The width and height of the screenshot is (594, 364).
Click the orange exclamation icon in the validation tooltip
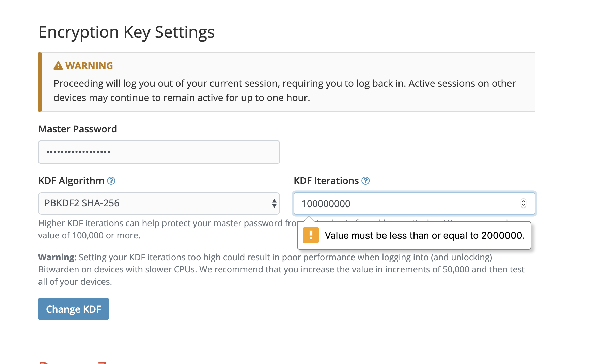(x=311, y=235)
